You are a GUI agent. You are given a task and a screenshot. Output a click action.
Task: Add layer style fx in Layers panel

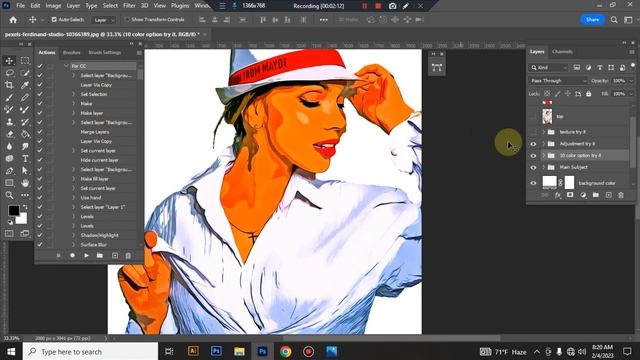point(558,195)
